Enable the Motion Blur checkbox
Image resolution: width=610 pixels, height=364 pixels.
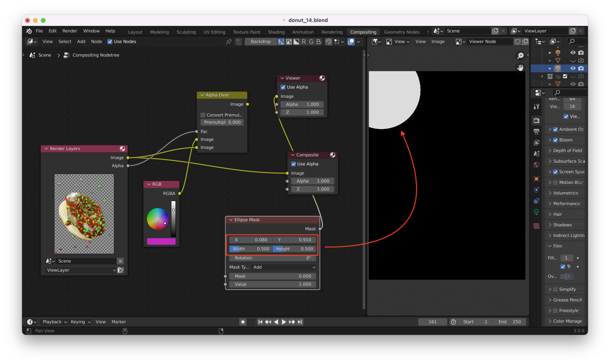(555, 182)
